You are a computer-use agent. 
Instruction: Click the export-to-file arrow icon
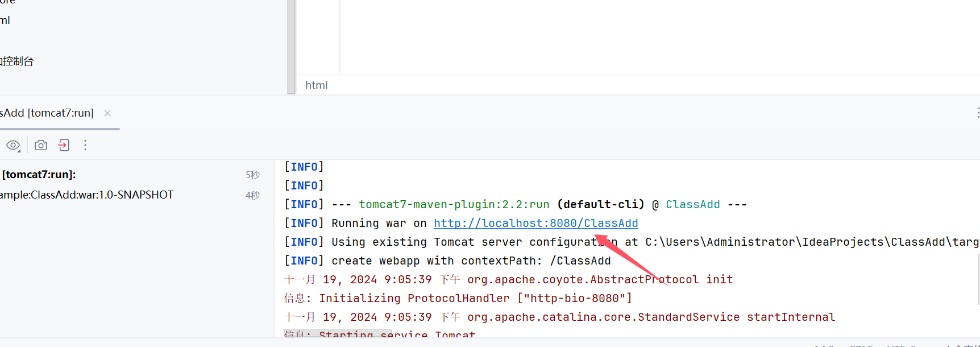click(64, 145)
